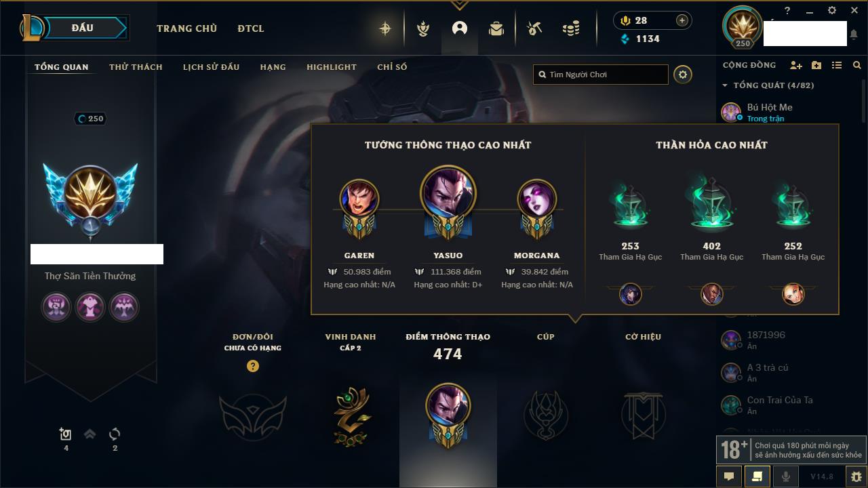Open the Store coins icon
The width and height of the screenshot is (868, 488).
(571, 28)
